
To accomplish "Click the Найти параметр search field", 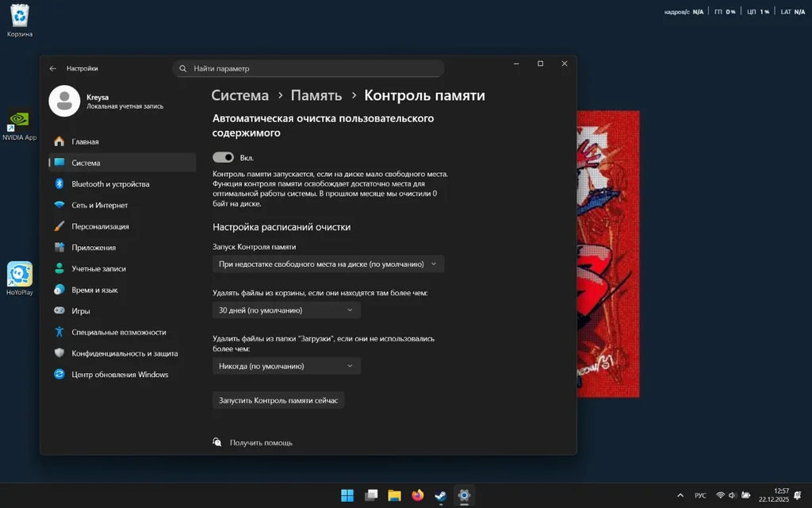I will click(x=309, y=69).
